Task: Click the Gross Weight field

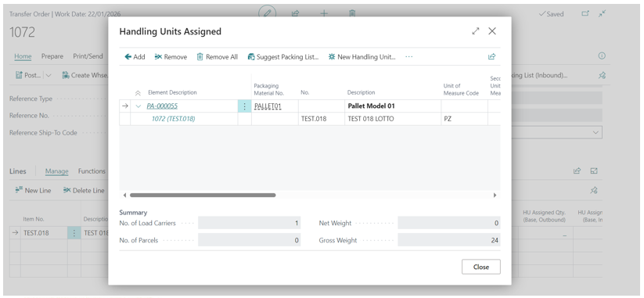Action: coord(449,241)
